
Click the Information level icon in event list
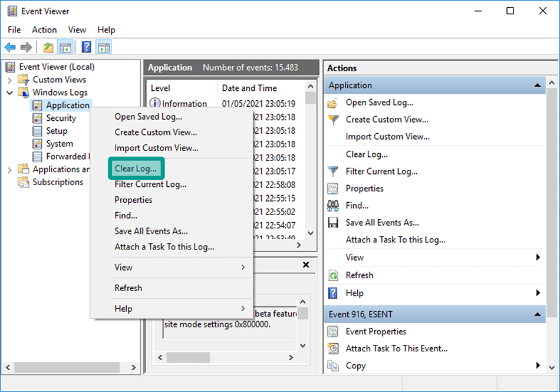coord(154,104)
